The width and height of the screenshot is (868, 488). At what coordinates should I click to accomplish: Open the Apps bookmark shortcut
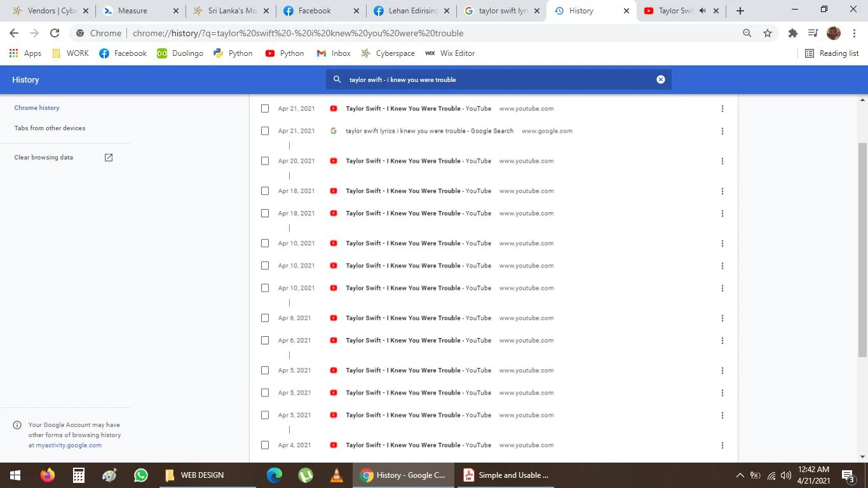click(25, 53)
